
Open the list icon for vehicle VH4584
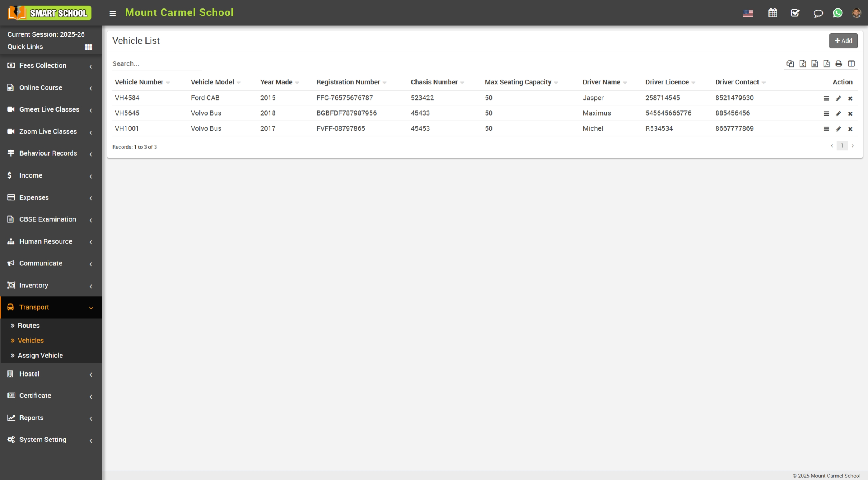coord(826,98)
